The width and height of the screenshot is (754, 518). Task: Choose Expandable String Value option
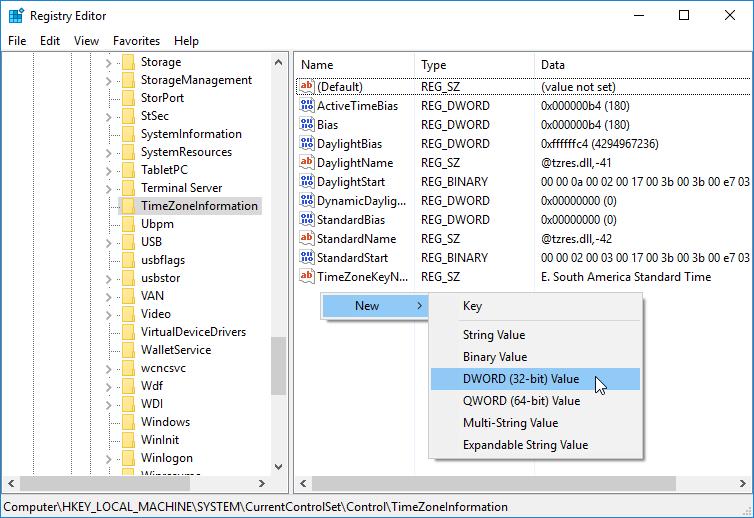tap(535, 445)
